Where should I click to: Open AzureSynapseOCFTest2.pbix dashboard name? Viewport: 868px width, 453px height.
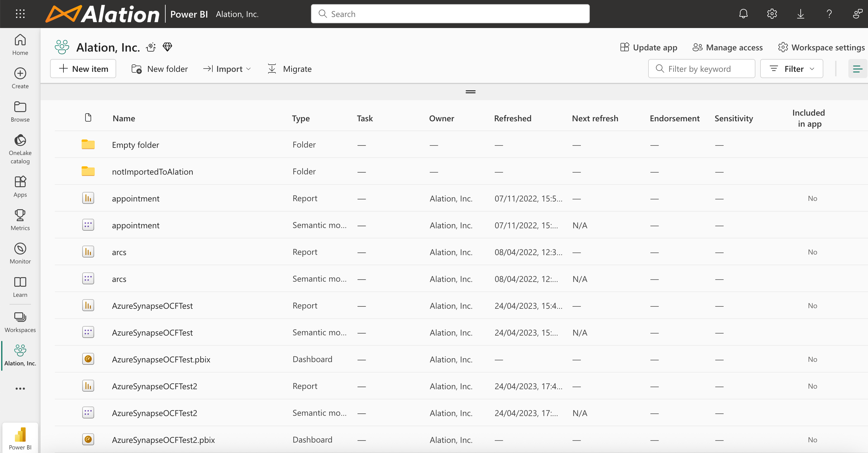pyautogui.click(x=163, y=440)
